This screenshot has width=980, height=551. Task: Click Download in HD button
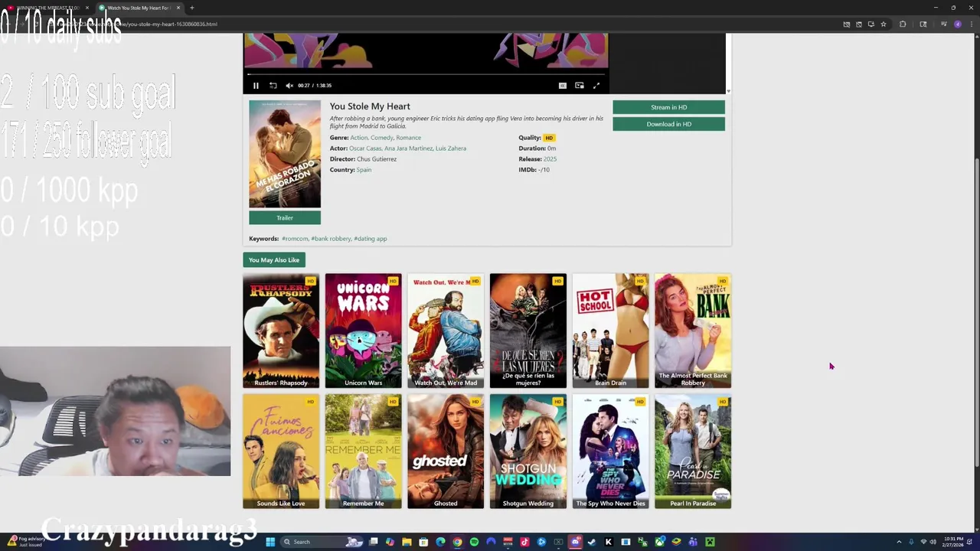tap(668, 124)
